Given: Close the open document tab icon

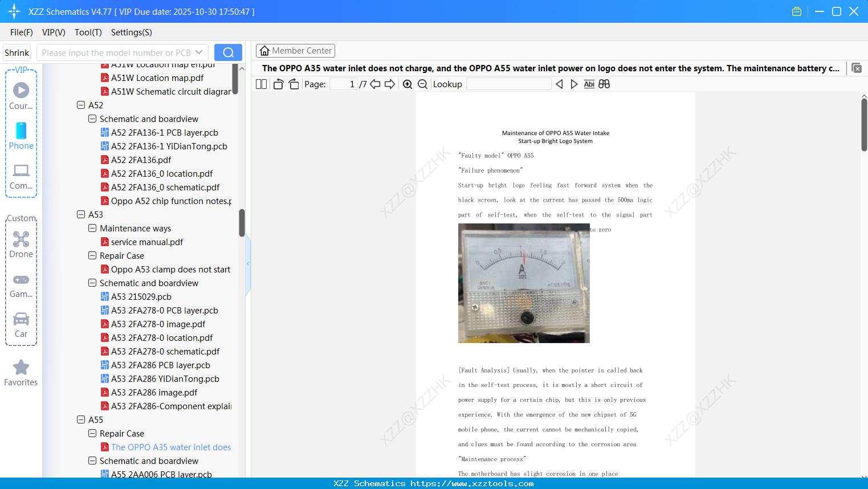Looking at the screenshot, I should (x=857, y=68).
